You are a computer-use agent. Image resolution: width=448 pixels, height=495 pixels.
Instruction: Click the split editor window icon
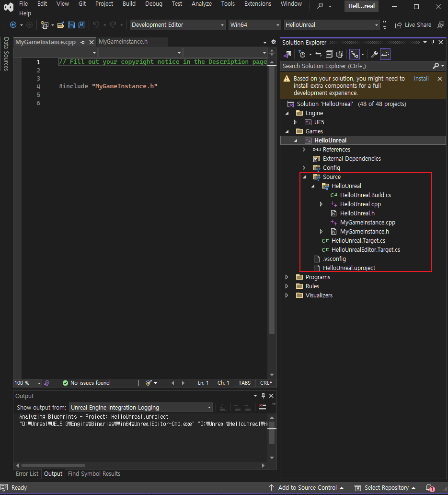[x=272, y=53]
